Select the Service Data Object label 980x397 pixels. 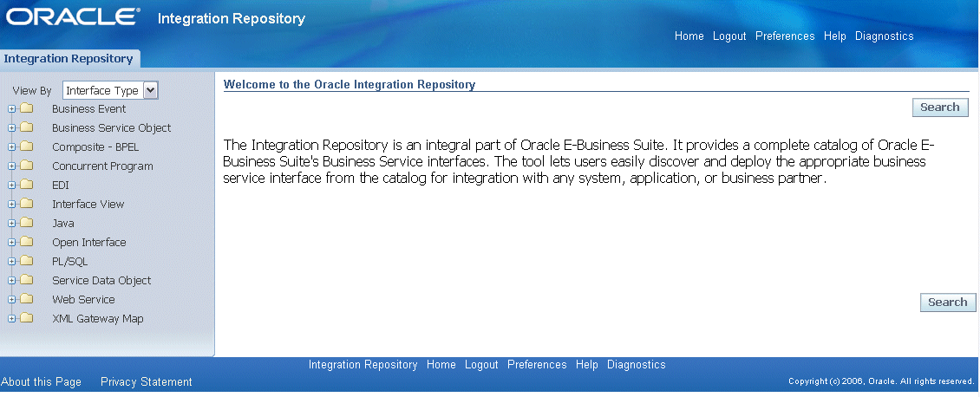click(x=101, y=280)
